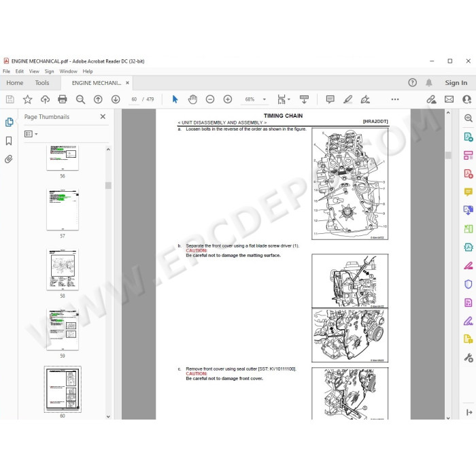Open Export PDF tool in right pane

click(468, 137)
